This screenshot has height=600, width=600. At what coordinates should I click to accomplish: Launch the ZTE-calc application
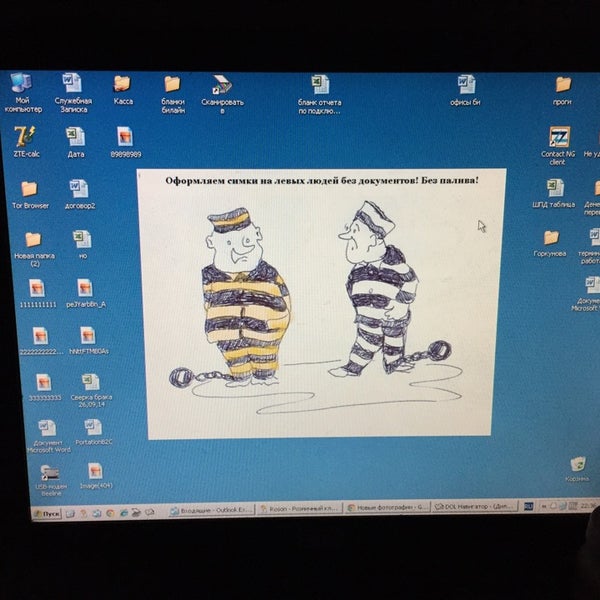tap(26, 142)
